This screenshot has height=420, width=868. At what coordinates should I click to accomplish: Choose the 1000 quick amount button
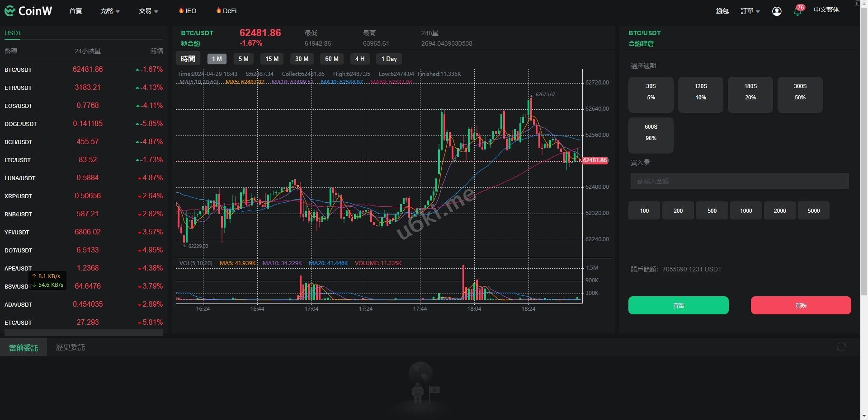coord(745,211)
